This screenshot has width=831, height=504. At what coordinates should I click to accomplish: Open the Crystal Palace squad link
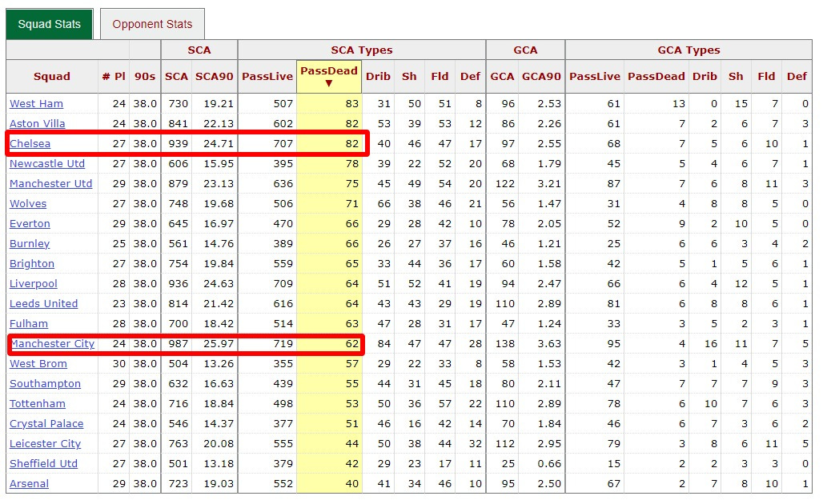coord(46,424)
